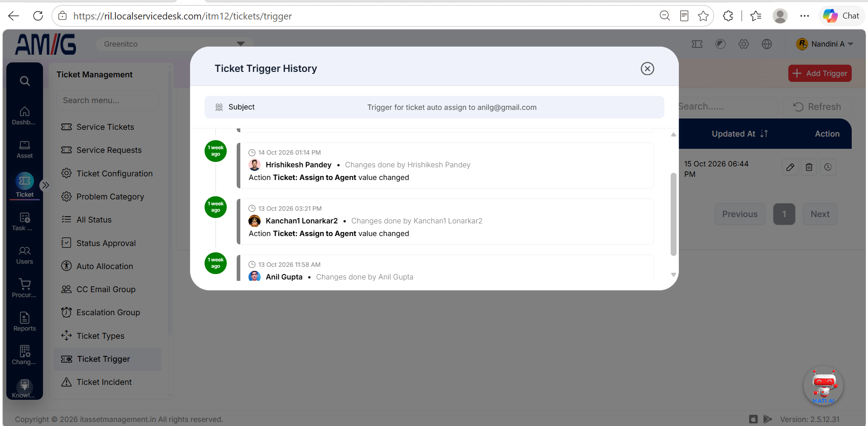Click the edit pencil icon in Action column
Screen dimensions: 868x426
point(790,167)
